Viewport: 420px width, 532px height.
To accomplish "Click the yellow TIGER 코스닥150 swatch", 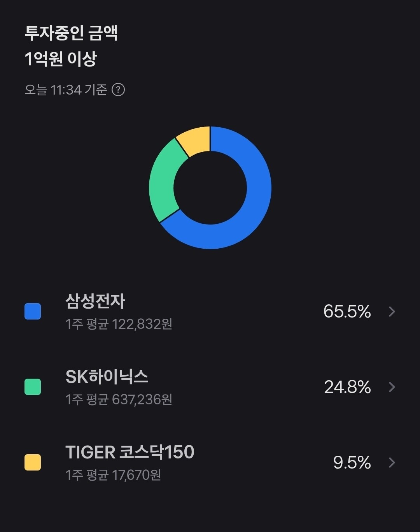I will [x=33, y=462].
